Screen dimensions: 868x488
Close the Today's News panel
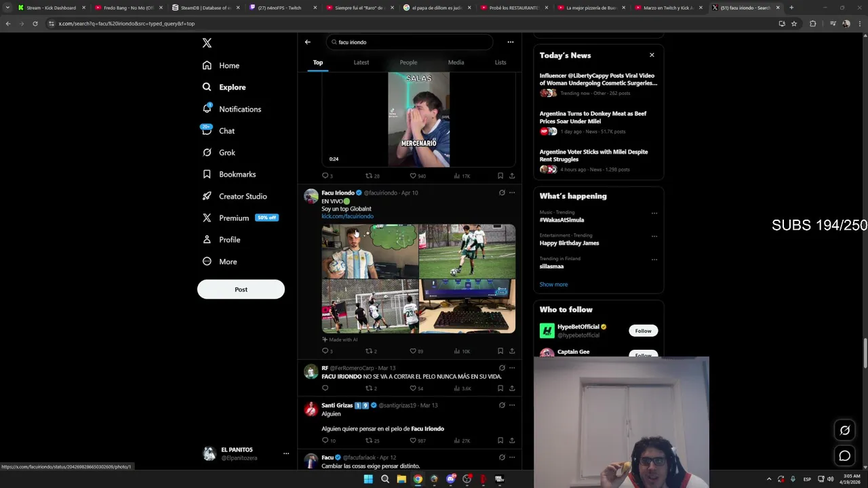(652, 55)
